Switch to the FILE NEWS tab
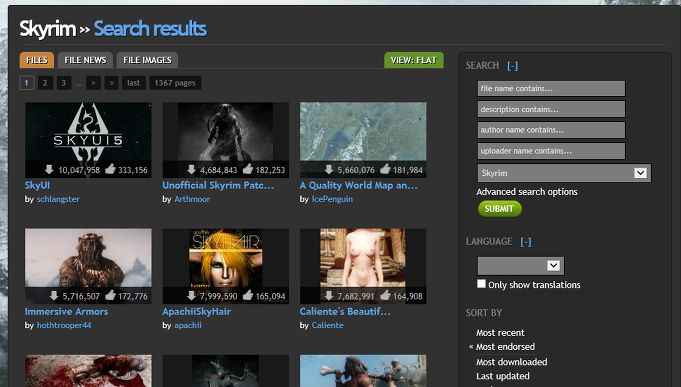The height and width of the screenshot is (387, 681). [x=85, y=60]
